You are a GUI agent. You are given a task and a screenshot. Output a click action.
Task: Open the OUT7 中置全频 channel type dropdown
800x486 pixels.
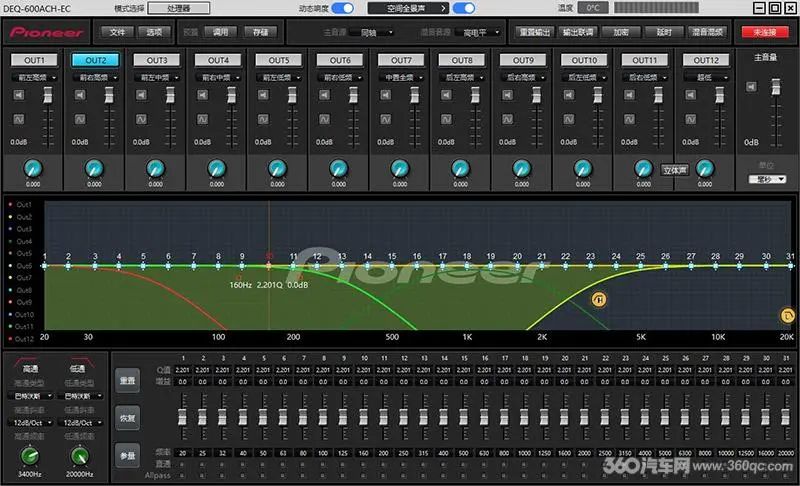[x=401, y=78]
